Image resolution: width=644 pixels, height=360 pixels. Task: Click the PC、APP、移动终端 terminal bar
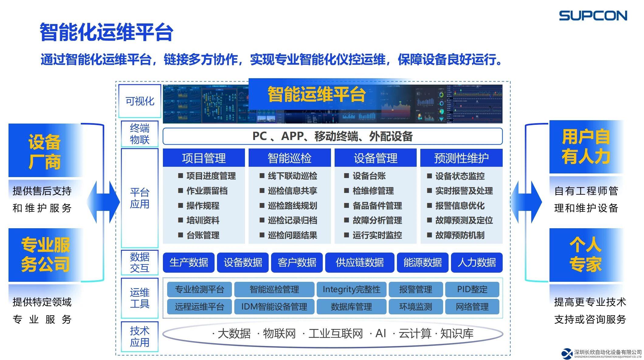pos(332,136)
